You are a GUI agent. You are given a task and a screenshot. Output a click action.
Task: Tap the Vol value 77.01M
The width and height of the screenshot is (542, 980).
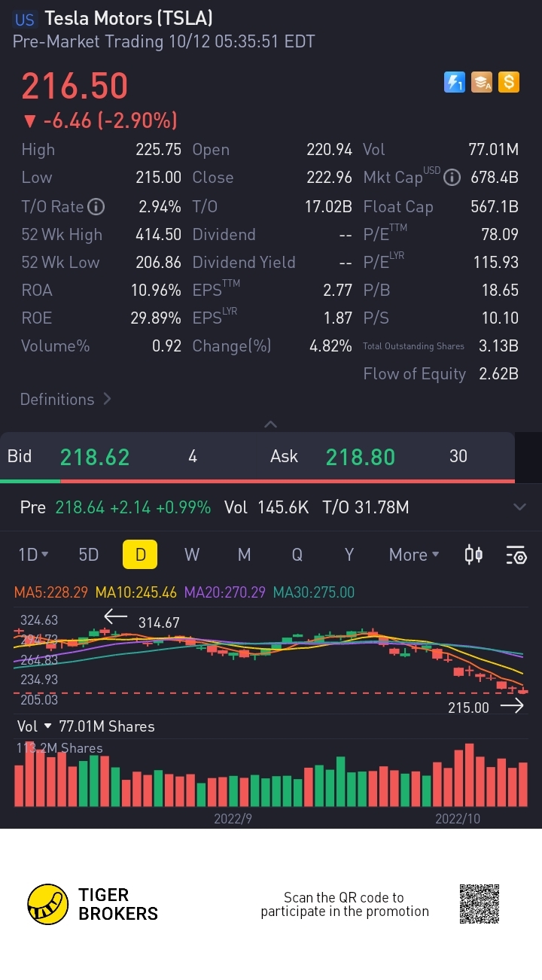pos(494,149)
